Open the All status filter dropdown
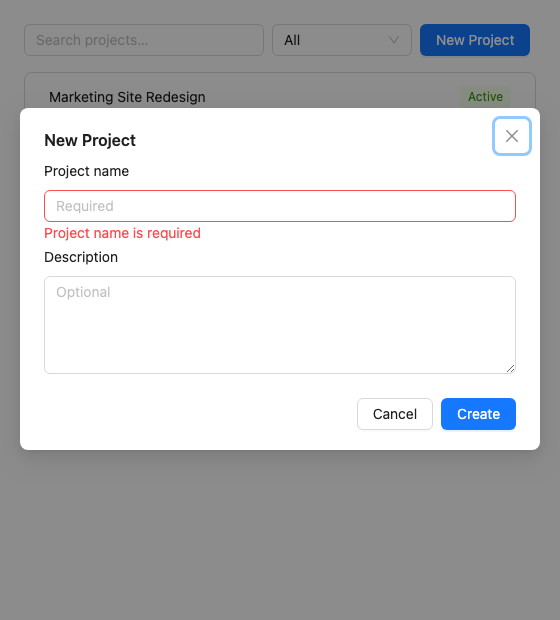This screenshot has width=560, height=620. click(x=342, y=40)
